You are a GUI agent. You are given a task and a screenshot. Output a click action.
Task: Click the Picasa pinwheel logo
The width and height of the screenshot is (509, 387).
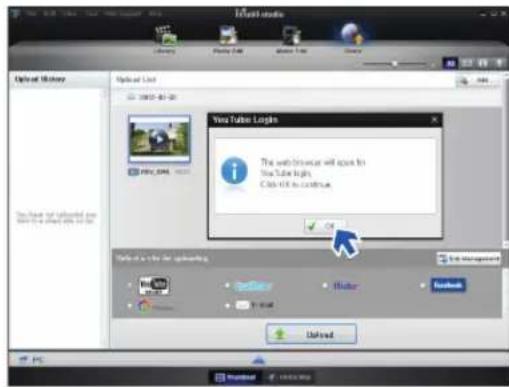[x=145, y=305]
